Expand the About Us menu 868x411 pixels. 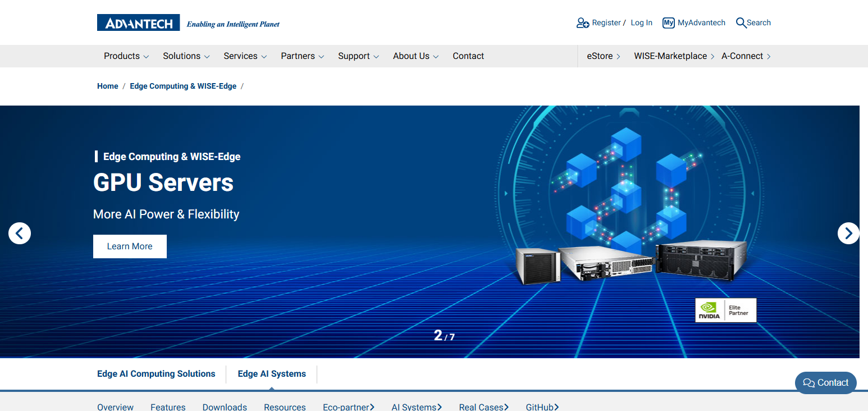point(416,56)
